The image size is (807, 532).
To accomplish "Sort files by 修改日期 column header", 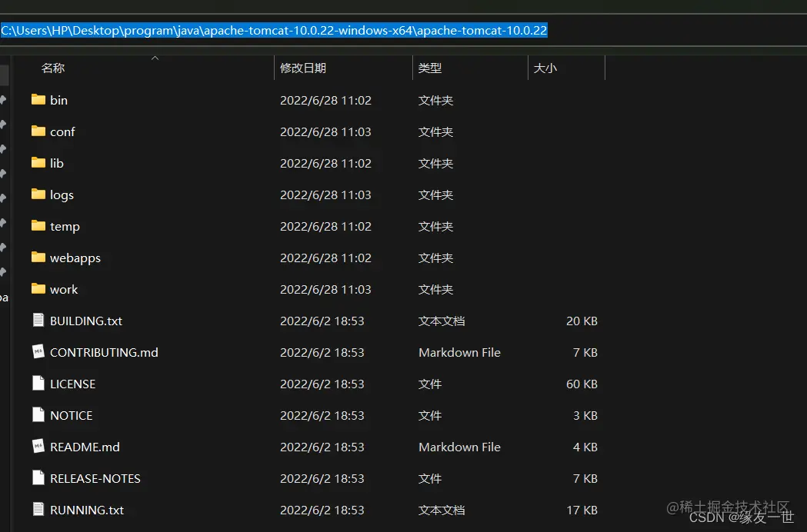I will pos(303,68).
